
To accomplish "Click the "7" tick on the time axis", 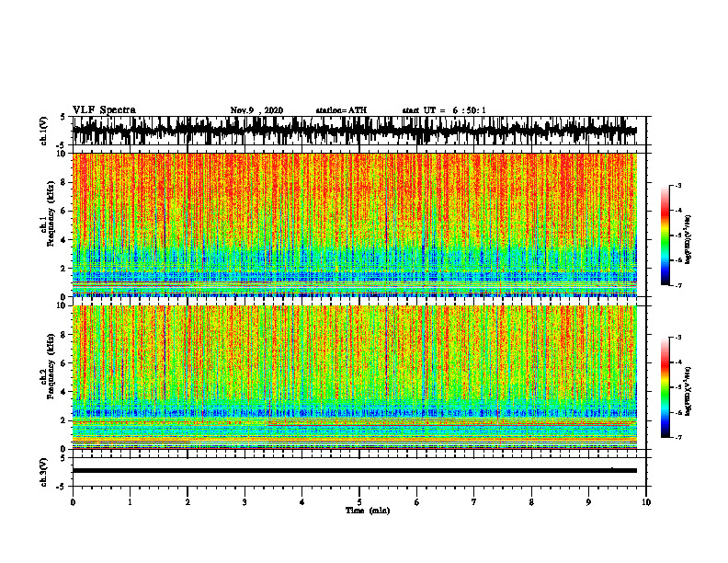I will tap(474, 502).
